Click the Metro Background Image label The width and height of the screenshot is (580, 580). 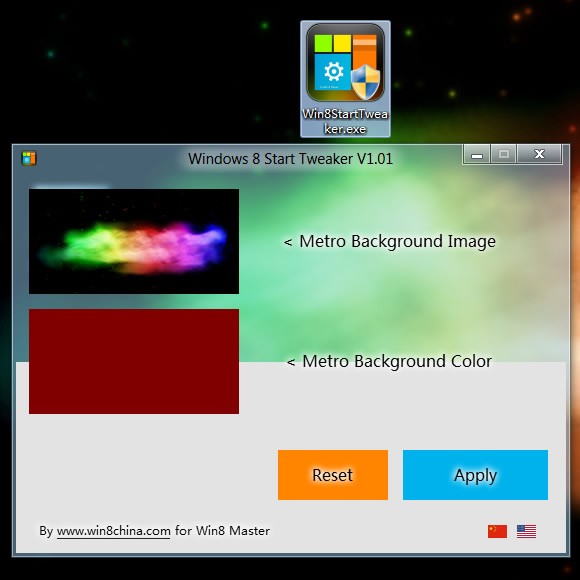tap(390, 242)
